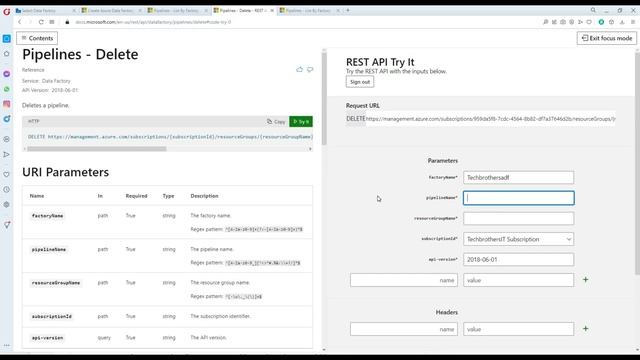
Task: Open the My Flow arrow icon in sidebar
Action: tap(7, 154)
